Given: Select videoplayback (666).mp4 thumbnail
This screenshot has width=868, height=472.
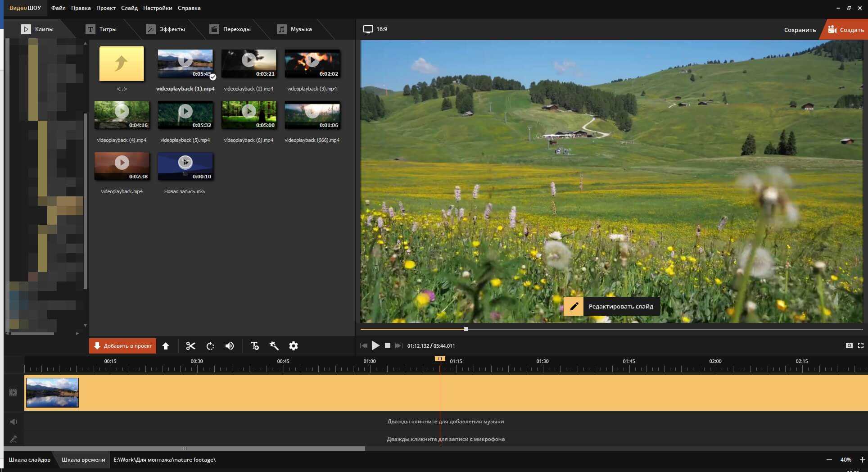Looking at the screenshot, I should (312, 115).
